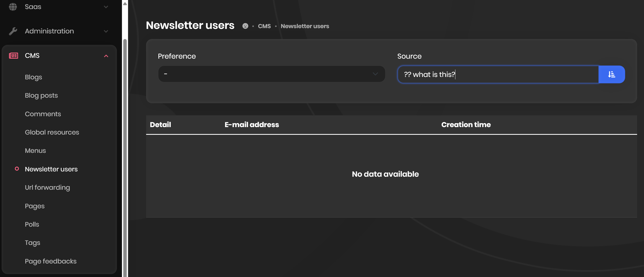Expand the Administration menu chevron
644x277 pixels.
pyautogui.click(x=106, y=31)
